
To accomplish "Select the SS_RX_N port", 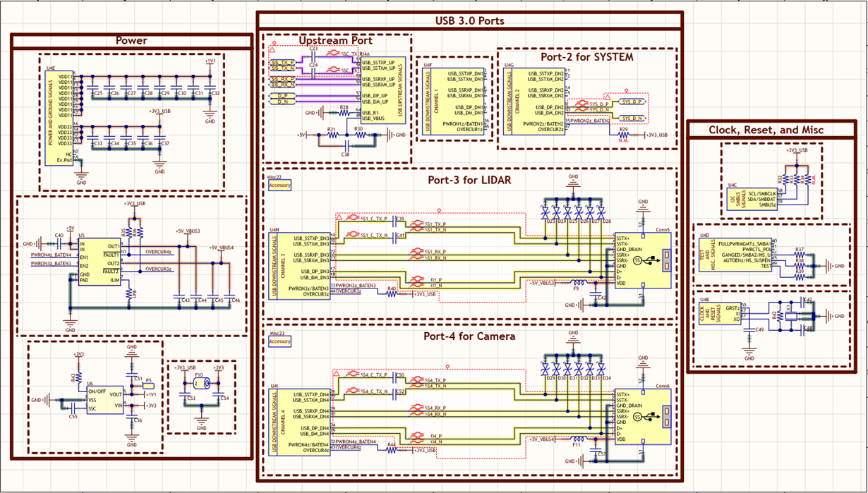I will [282, 85].
